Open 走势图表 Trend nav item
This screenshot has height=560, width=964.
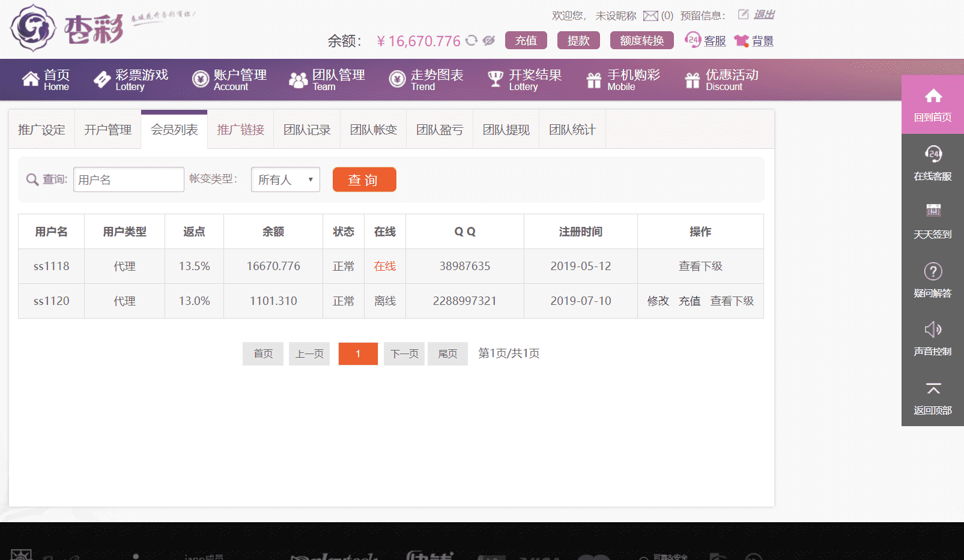click(x=426, y=79)
